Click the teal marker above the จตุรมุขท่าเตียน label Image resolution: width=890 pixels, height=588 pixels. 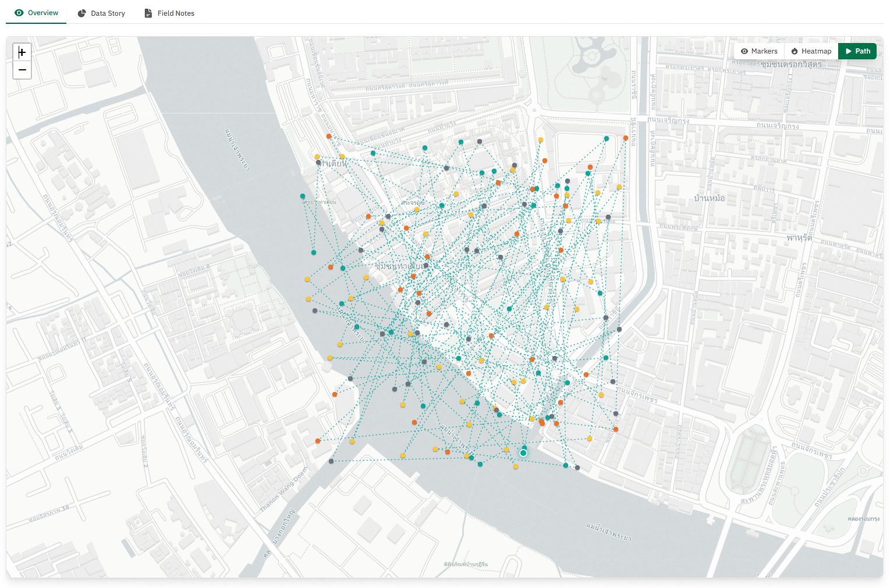(303, 196)
